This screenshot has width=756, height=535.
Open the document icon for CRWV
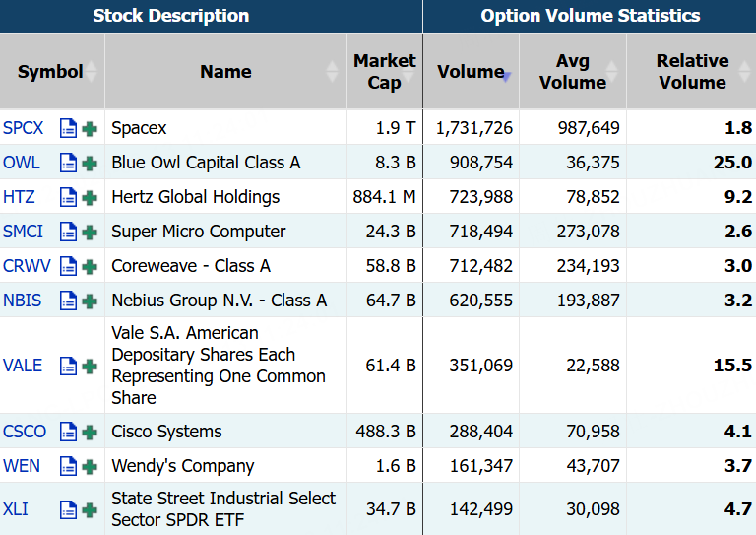[68, 266]
